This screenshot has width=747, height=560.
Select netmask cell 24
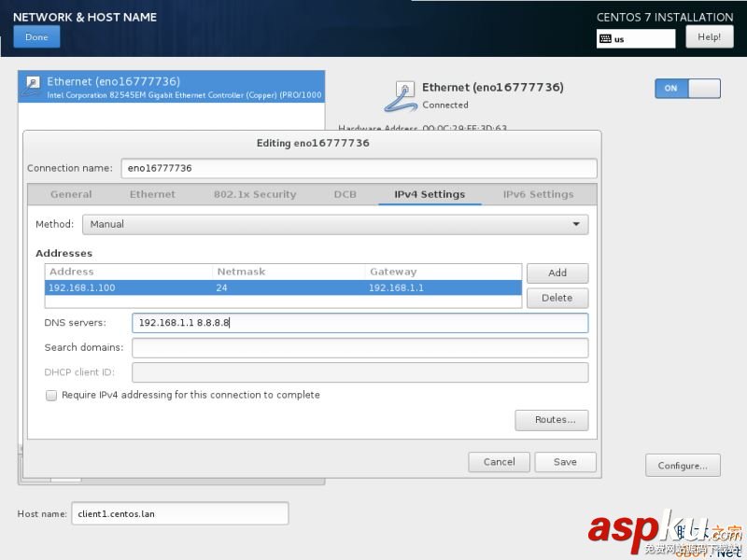pyautogui.click(x=222, y=287)
